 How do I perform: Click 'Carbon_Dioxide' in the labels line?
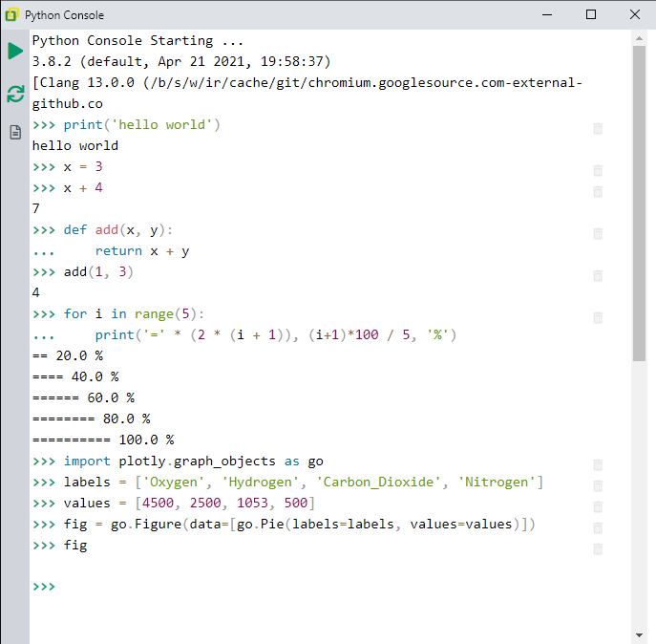[378, 482]
